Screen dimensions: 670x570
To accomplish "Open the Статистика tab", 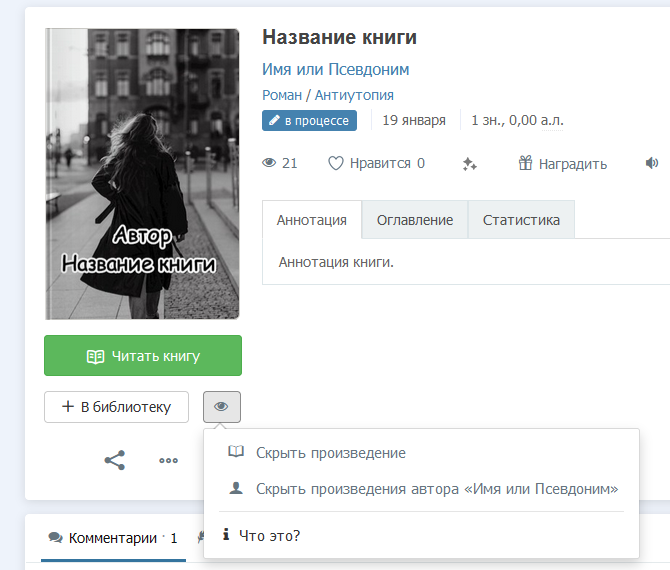I will point(521,220).
